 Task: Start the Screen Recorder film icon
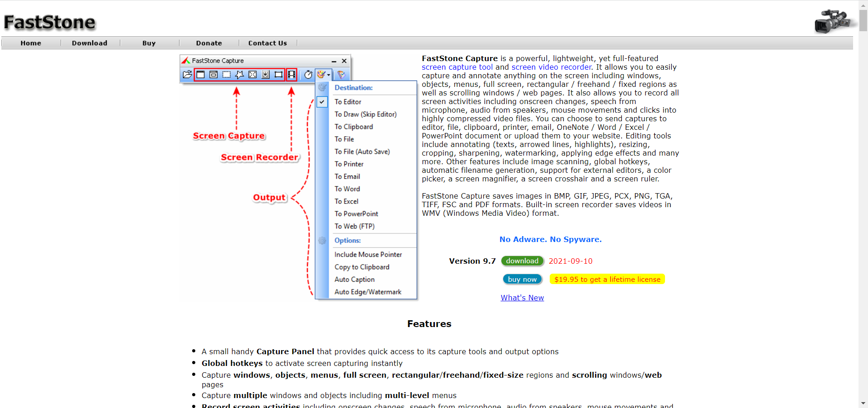pyautogui.click(x=292, y=75)
